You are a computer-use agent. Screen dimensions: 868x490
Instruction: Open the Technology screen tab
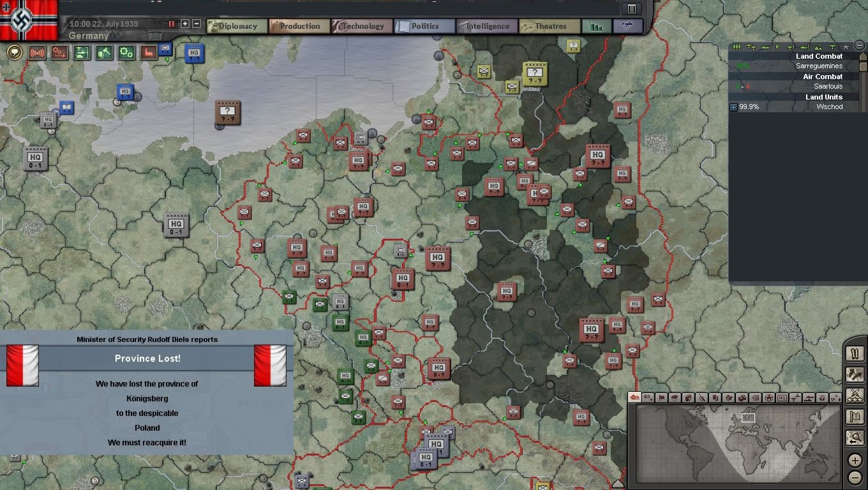362,26
